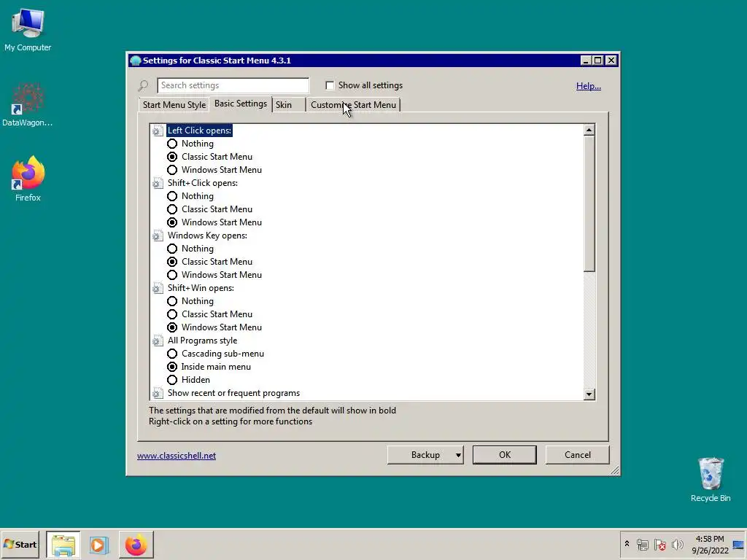
Task: Select Windows Start Menu under Left Click opens
Action: click(172, 170)
